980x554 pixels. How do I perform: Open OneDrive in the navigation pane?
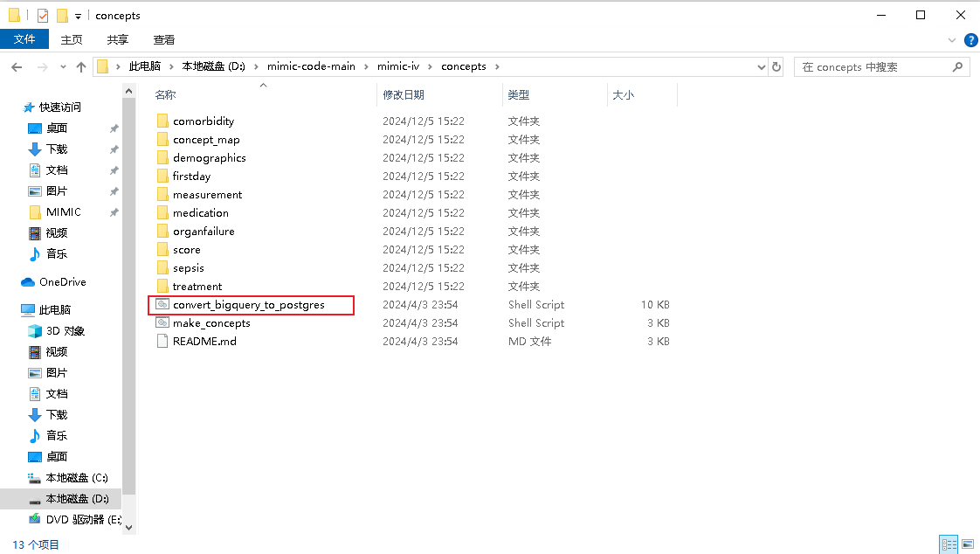click(x=62, y=282)
